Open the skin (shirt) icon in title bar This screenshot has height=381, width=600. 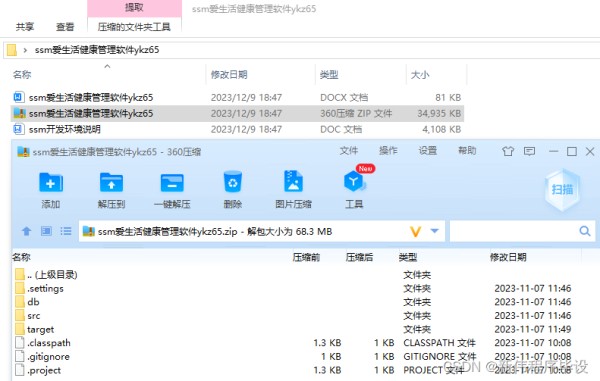508,151
